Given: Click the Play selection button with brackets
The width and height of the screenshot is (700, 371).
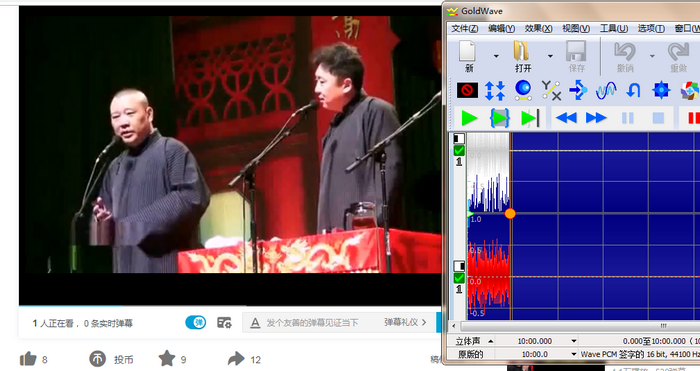Looking at the screenshot, I should coord(500,118).
